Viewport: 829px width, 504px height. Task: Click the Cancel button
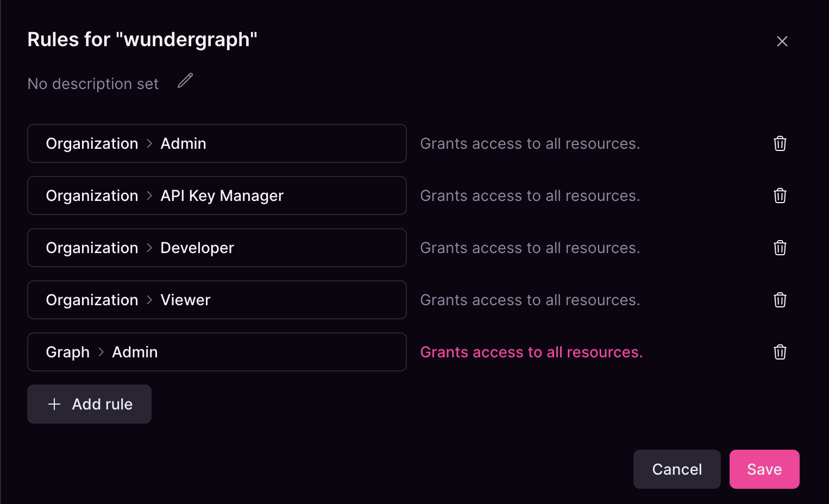point(677,469)
